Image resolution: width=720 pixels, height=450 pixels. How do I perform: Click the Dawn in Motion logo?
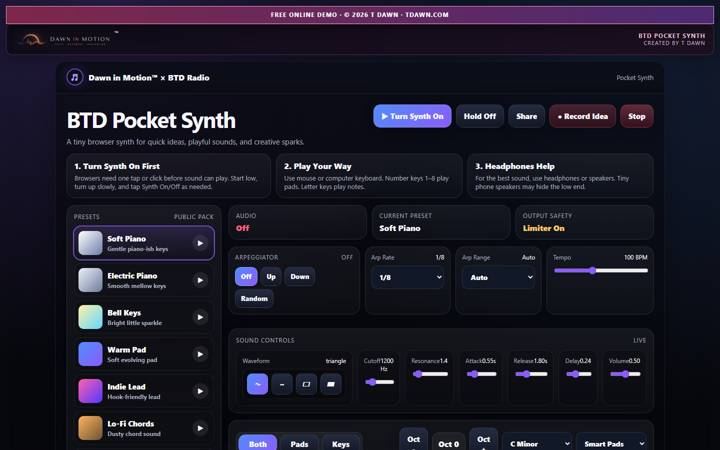[67, 39]
